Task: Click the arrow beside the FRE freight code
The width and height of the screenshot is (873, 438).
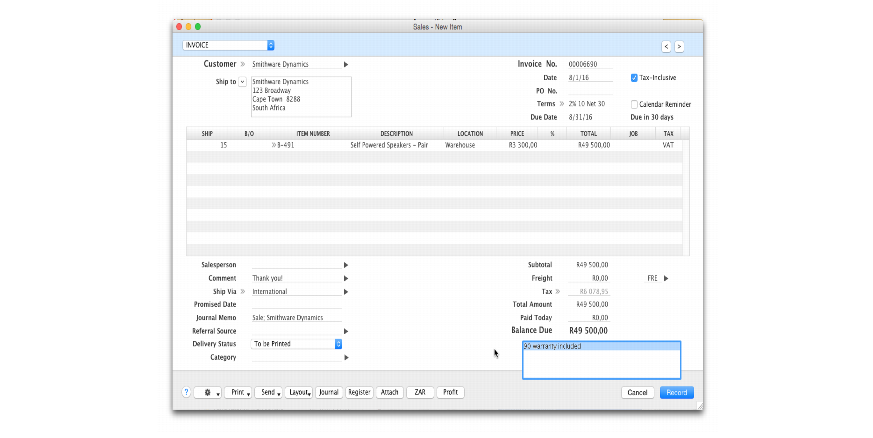Action: point(666,278)
